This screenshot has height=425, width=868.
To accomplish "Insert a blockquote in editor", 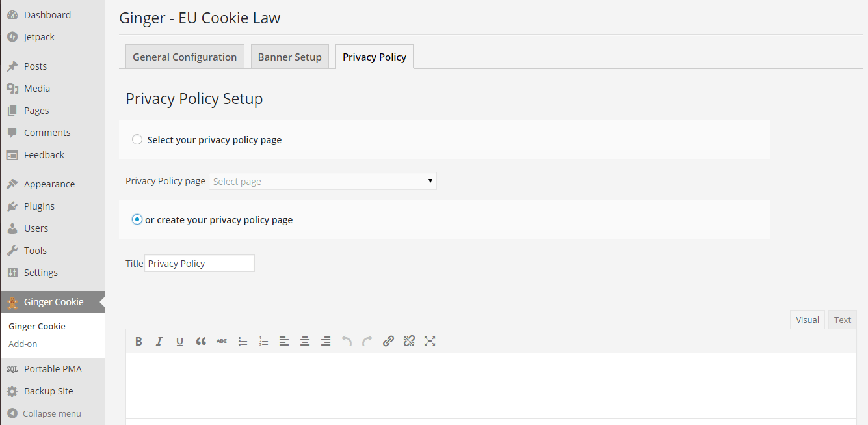I will pos(201,341).
